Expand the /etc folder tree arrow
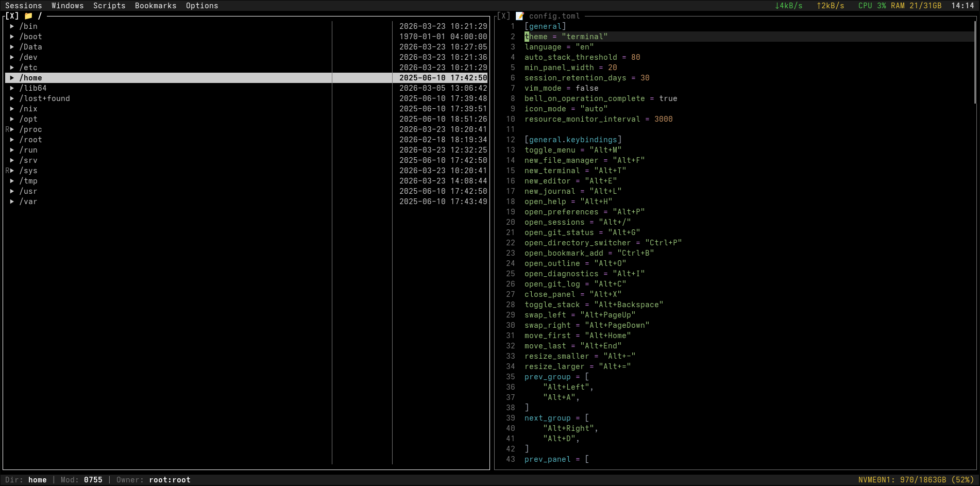This screenshot has width=980, height=486. [x=12, y=68]
